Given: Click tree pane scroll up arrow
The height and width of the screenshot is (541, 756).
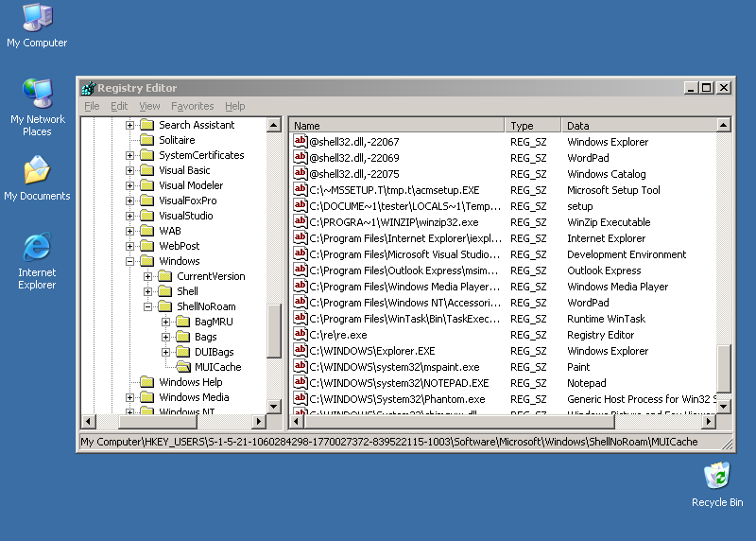Looking at the screenshot, I should (x=274, y=125).
